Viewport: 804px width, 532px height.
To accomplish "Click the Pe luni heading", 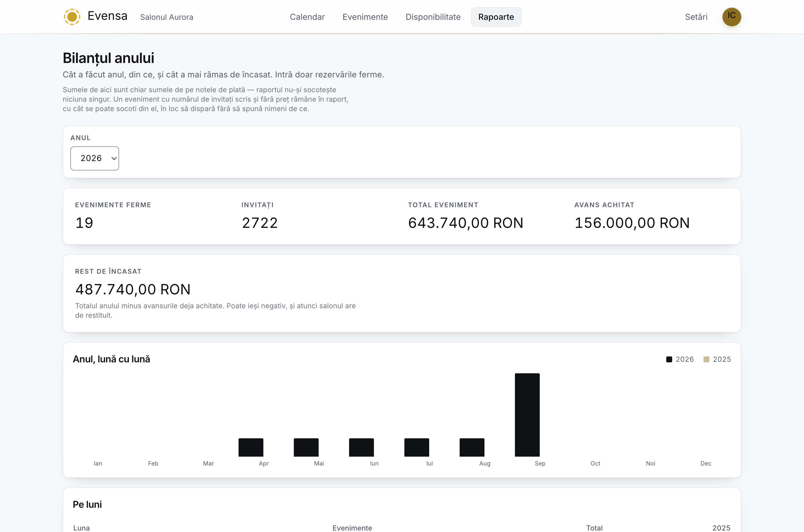I will 87,505.
